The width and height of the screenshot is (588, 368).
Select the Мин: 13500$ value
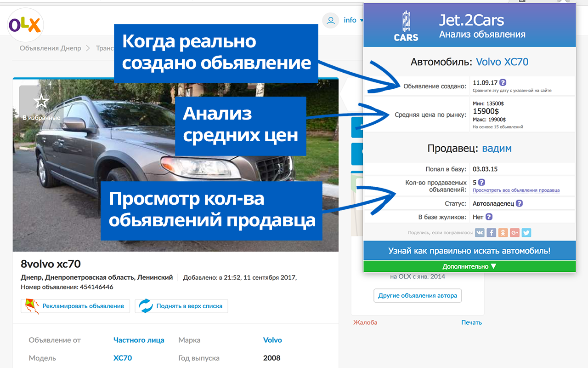point(488,103)
